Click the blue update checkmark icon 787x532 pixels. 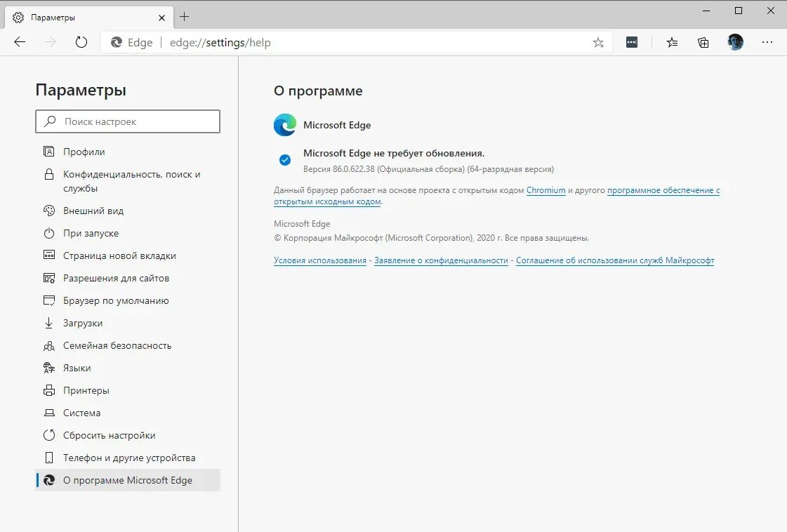284,160
